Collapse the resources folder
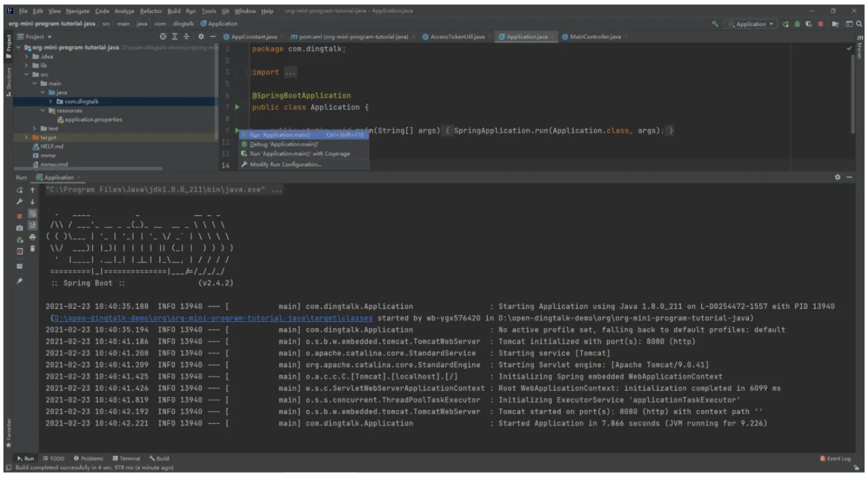The width and height of the screenshot is (868, 477). coord(43,110)
